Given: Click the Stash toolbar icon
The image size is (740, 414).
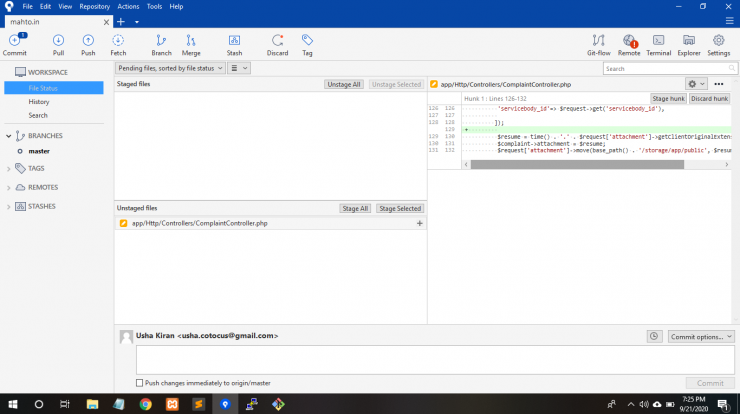Looking at the screenshot, I should tap(234, 45).
